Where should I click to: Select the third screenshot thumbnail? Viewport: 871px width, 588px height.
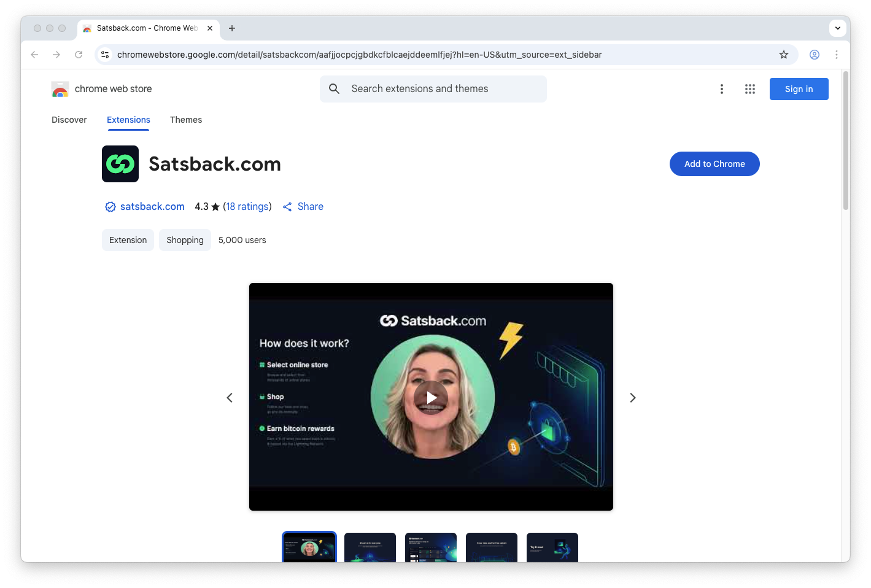pos(431,547)
